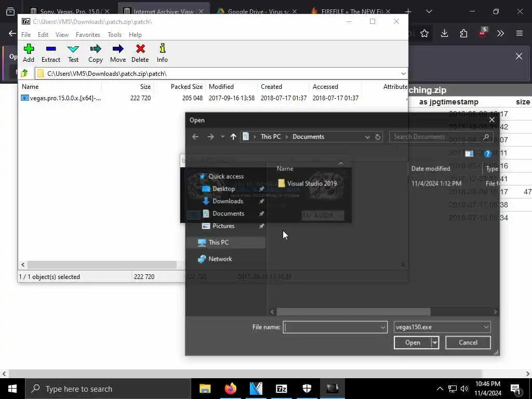Click This PC in the dialog breadcrumb
The height and width of the screenshot is (399, 532).
pyautogui.click(x=271, y=137)
